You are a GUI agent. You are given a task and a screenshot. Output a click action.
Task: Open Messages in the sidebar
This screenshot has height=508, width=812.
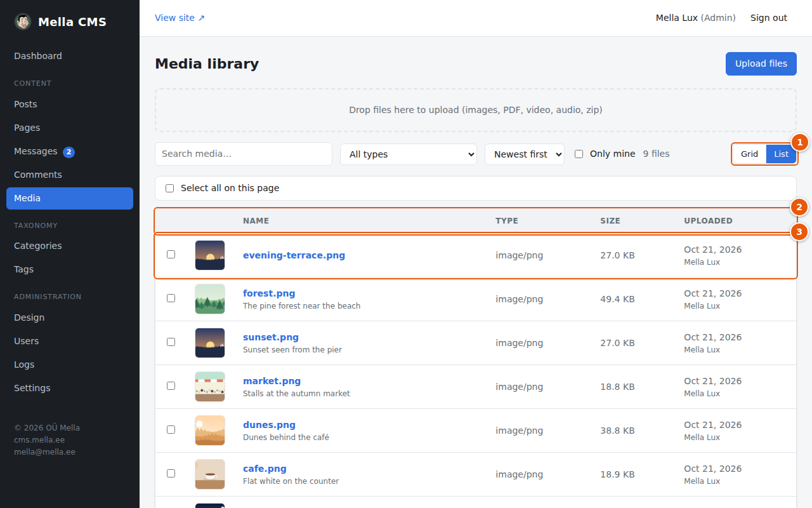click(70, 151)
